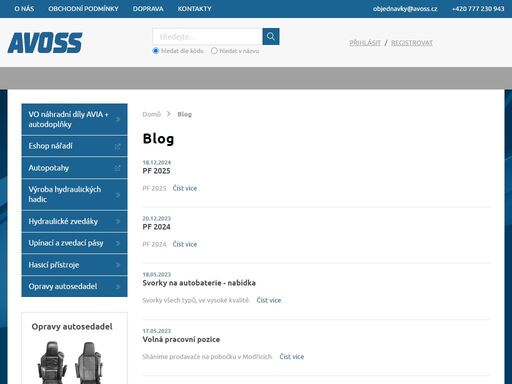Viewport: 512px width, 384px height.
Task: Expand Výroba hydraulických hadic arrow
Action: pos(118,195)
